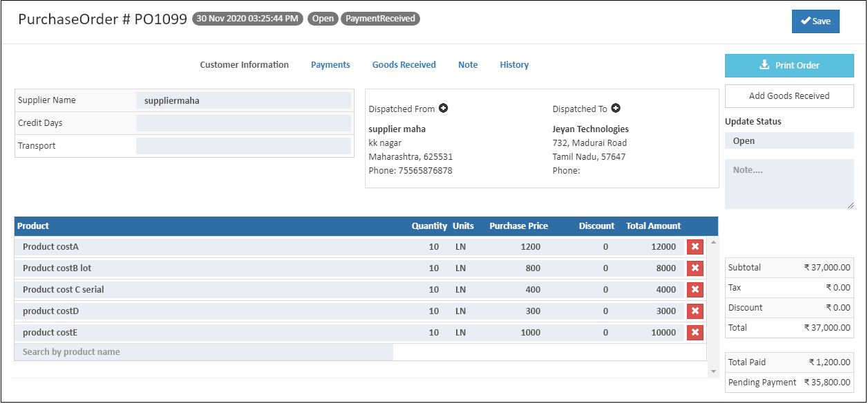Click the Note text area on the right
The height and width of the screenshot is (404, 868).
(x=789, y=183)
